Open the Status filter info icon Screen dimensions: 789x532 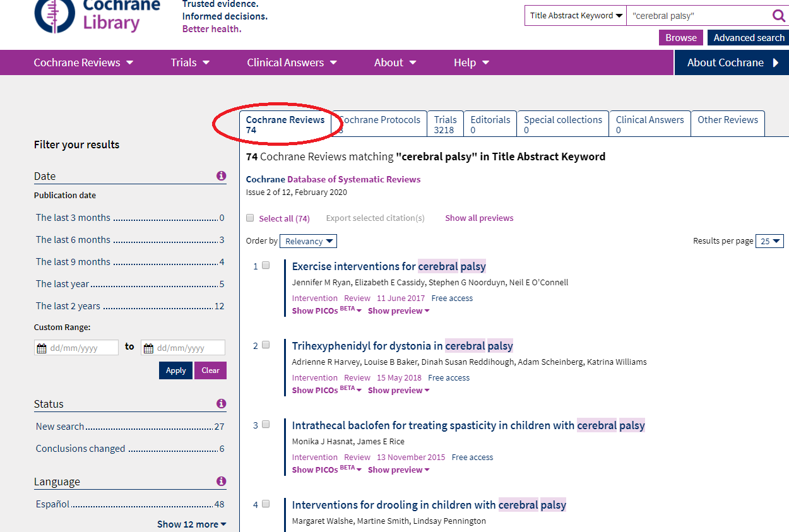[221, 404]
